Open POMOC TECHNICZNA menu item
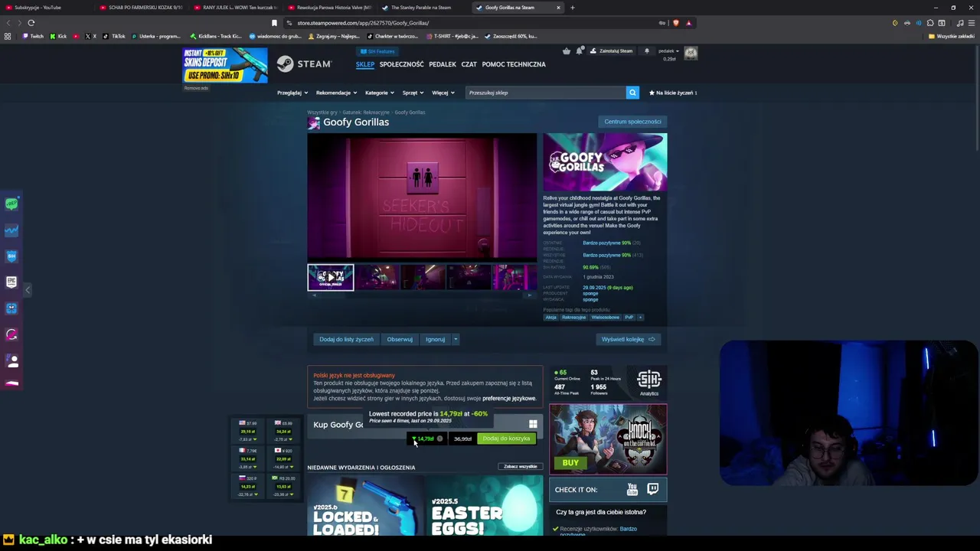Image resolution: width=980 pixels, height=551 pixels. click(514, 64)
